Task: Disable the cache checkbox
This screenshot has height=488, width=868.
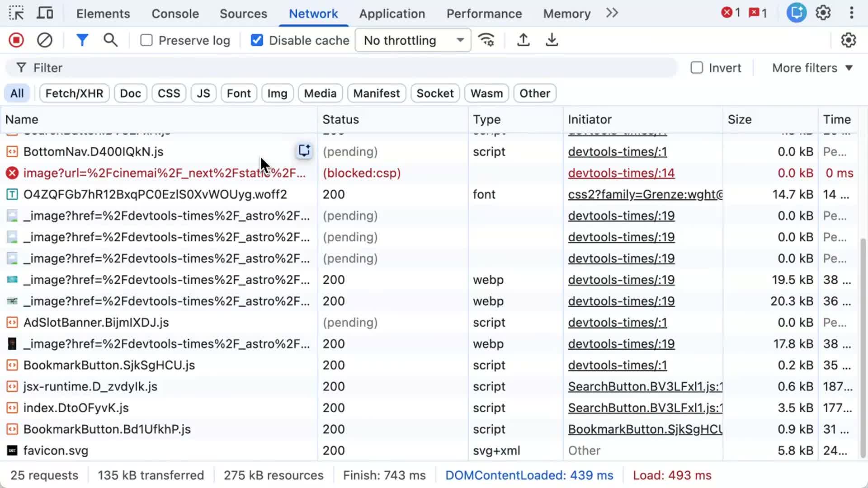Action: tap(257, 40)
